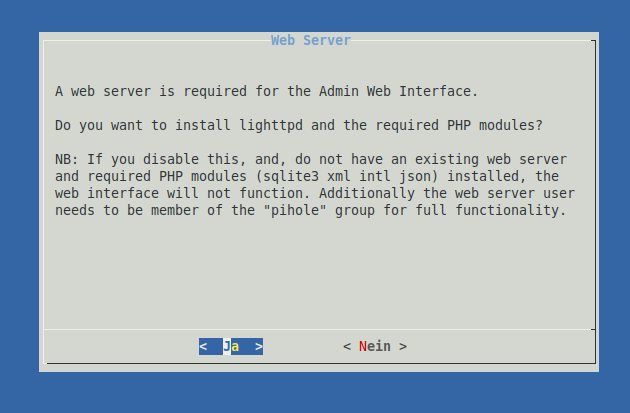Choose the Nein button
630x413 pixels.
point(375,346)
